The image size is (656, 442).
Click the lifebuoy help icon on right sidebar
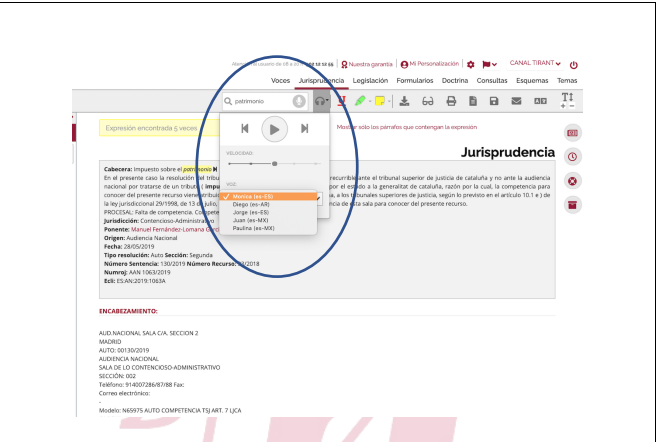[572, 181]
